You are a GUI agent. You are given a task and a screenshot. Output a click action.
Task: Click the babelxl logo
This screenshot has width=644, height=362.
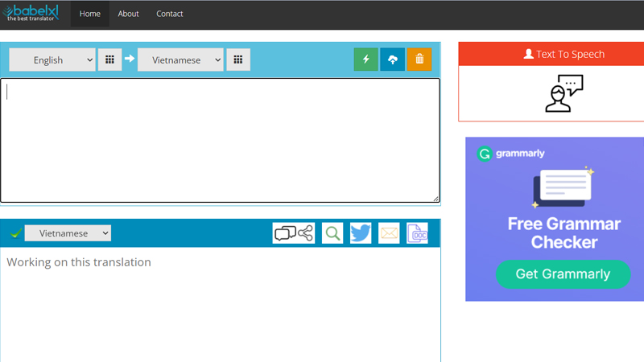click(x=31, y=13)
